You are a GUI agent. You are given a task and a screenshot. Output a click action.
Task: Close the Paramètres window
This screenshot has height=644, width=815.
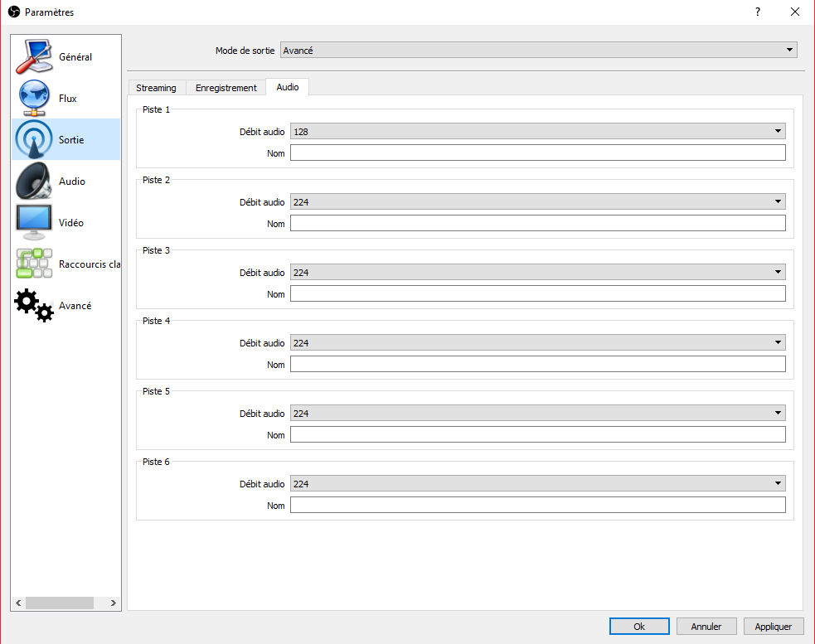click(795, 12)
